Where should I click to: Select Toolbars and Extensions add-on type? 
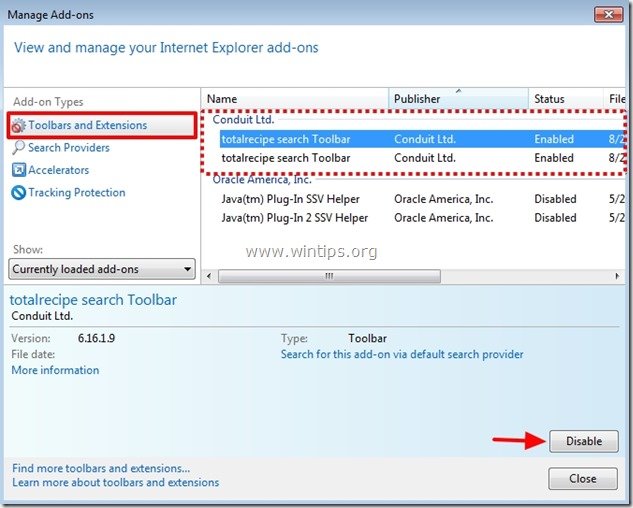click(x=102, y=126)
